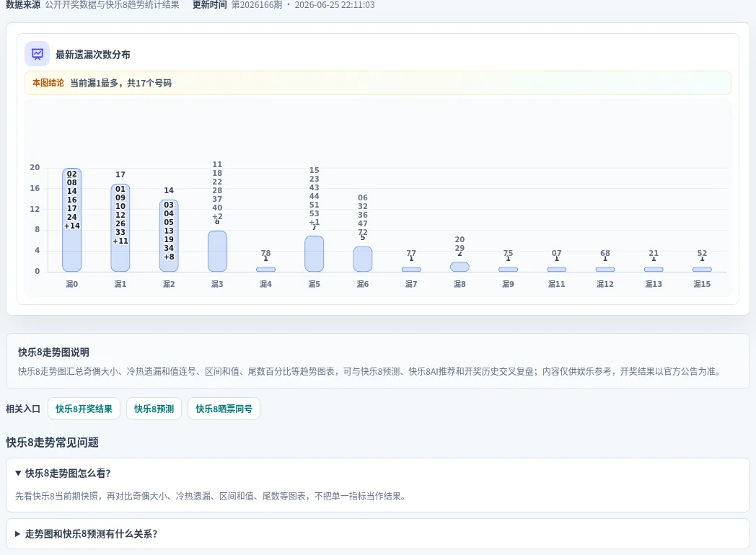Viewport: 756px width, 555px height.
Task: Click the y-axis value 20
Action: [x=35, y=167]
